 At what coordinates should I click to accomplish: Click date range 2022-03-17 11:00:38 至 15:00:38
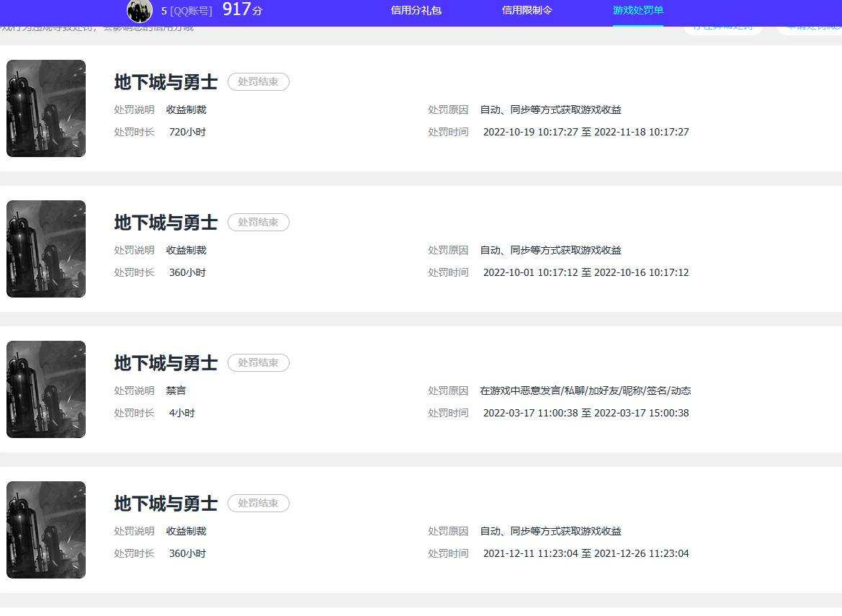pos(586,413)
